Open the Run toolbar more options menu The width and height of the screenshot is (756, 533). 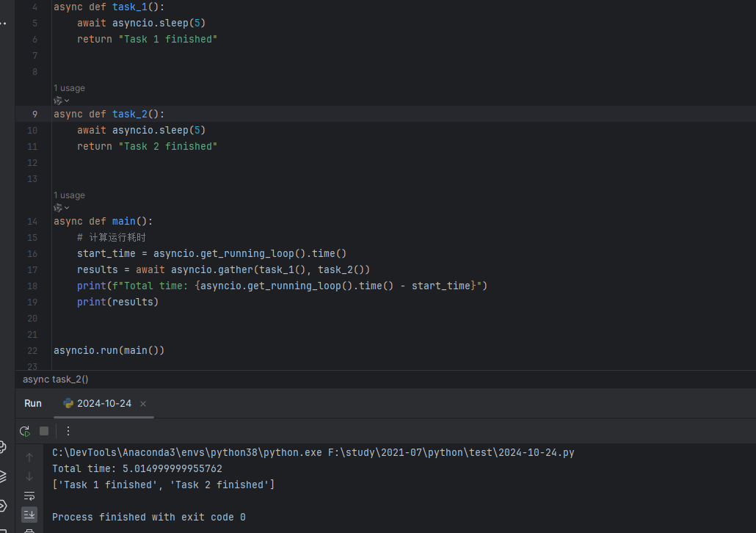[68, 431]
